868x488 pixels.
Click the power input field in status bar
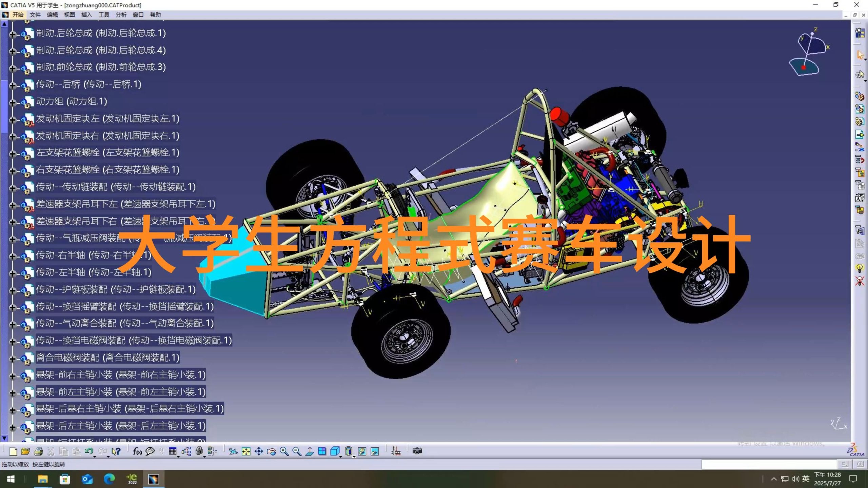coord(769,464)
